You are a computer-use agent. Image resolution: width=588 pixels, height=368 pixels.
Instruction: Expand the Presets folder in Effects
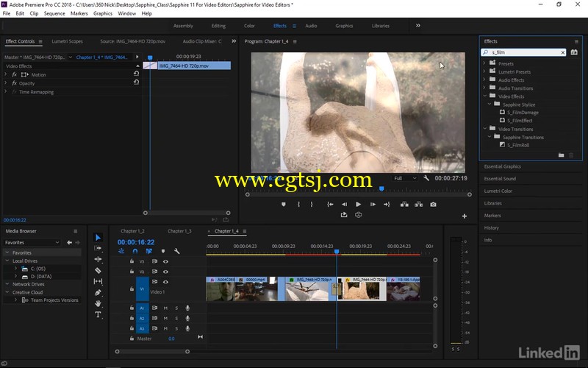click(484, 63)
